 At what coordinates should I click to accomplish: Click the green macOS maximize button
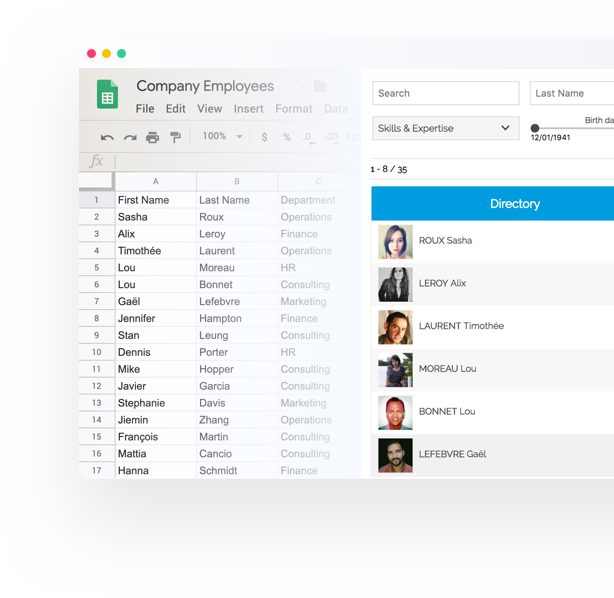pos(121,53)
